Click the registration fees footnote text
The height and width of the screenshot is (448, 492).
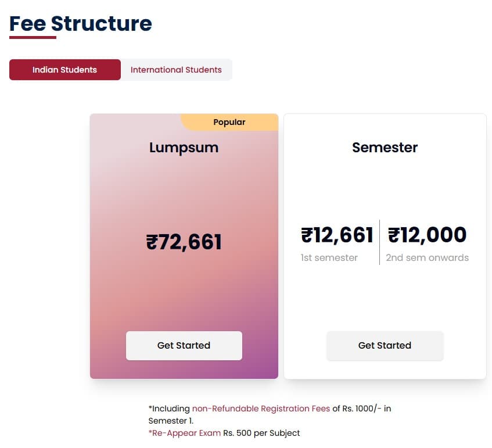click(x=270, y=415)
